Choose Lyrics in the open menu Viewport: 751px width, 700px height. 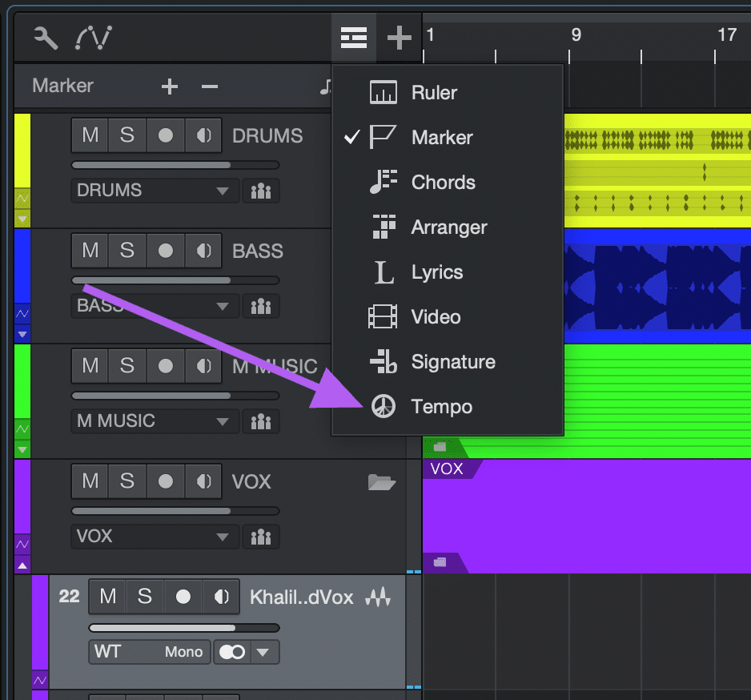[438, 272]
